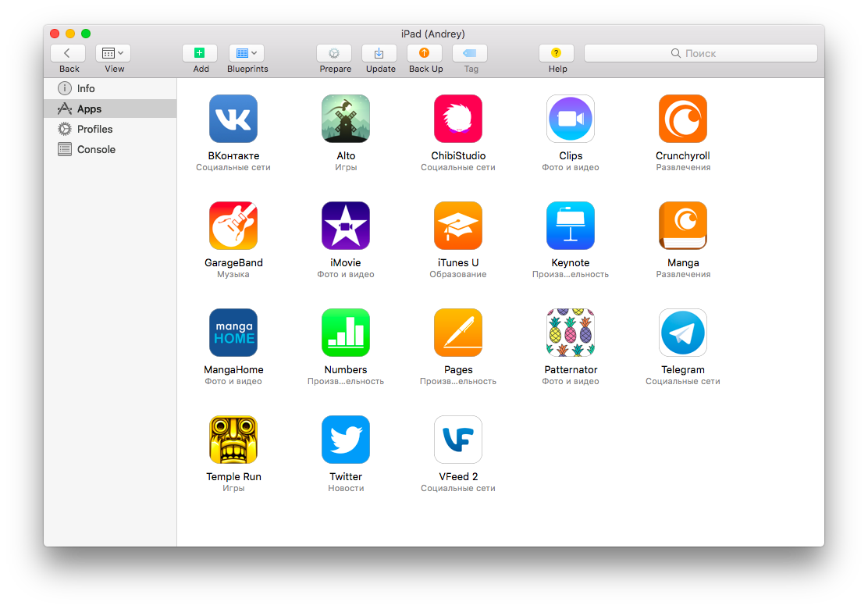The width and height of the screenshot is (868, 609).
Task: Minimize the window with yellow button
Action: point(70,34)
